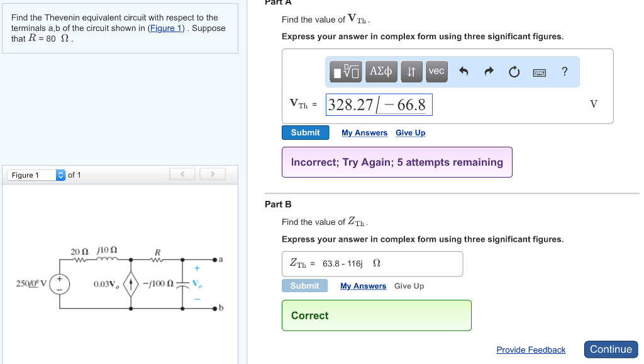644x364 pixels.
Task: Open equation editor help with question mark
Action: coord(564,71)
